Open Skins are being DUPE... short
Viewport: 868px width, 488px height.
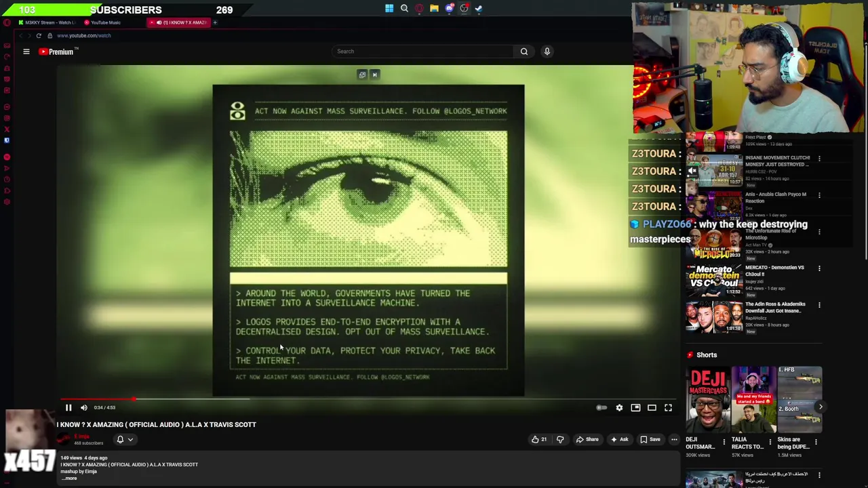click(x=800, y=399)
